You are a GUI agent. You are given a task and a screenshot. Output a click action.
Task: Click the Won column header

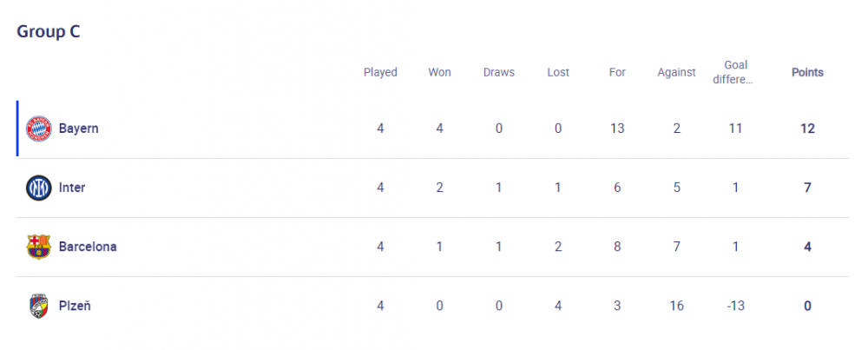click(439, 73)
